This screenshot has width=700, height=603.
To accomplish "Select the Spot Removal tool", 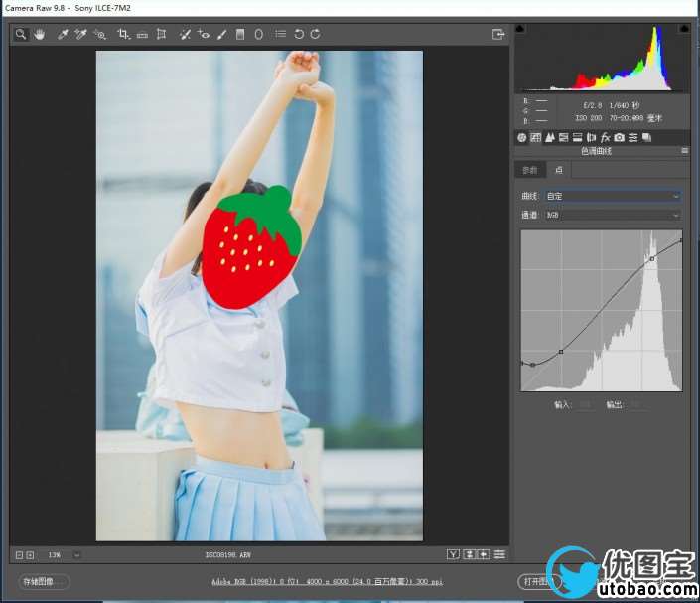I will 185,34.
